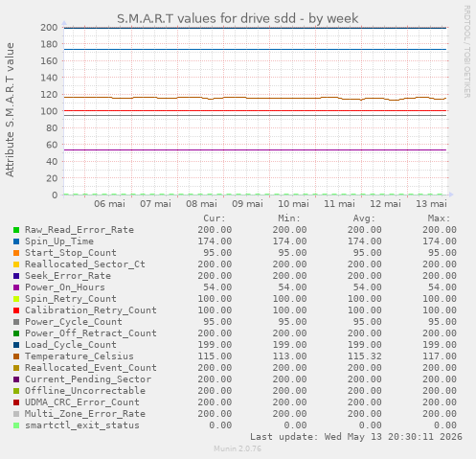This screenshot has width=476, height=459.
Task: Click the Attribute S.M.A.R.T value axis title
Action: pyautogui.click(x=10, y=110)
